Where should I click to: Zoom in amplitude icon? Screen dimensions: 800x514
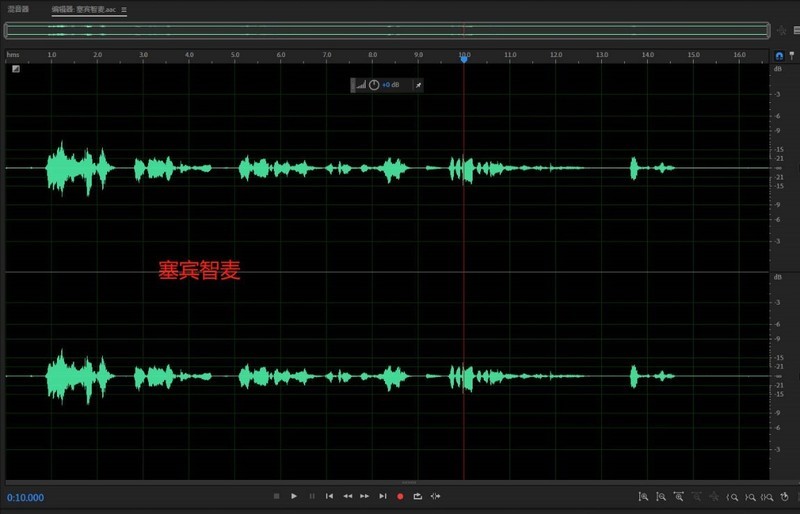(643, 496)
